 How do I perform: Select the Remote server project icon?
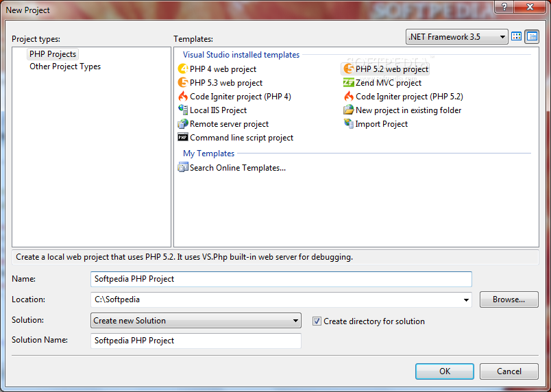tap(183, 123)
